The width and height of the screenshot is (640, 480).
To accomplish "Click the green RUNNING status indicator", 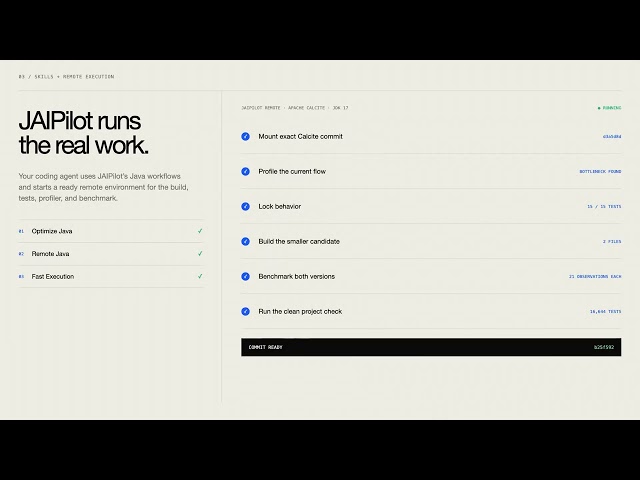I will 609,108.
